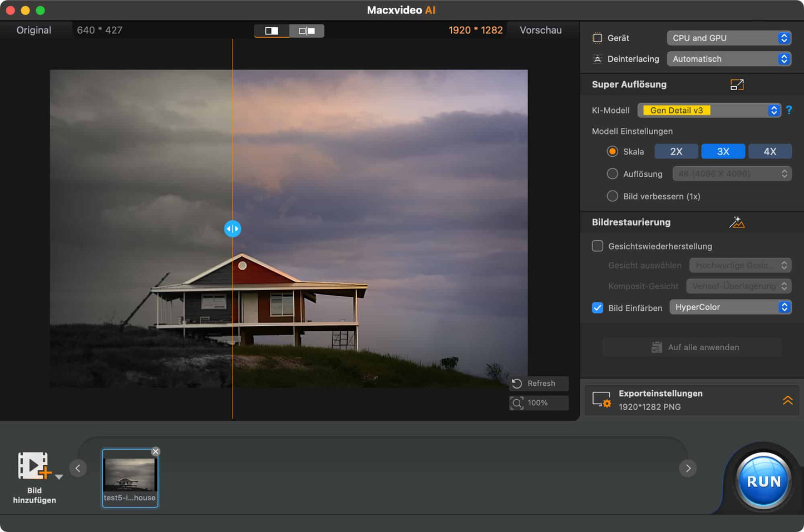Screen dimensions: 804x532
Task: Enable the Gesichtswiederherstellung checkbox
Action: 598,246
